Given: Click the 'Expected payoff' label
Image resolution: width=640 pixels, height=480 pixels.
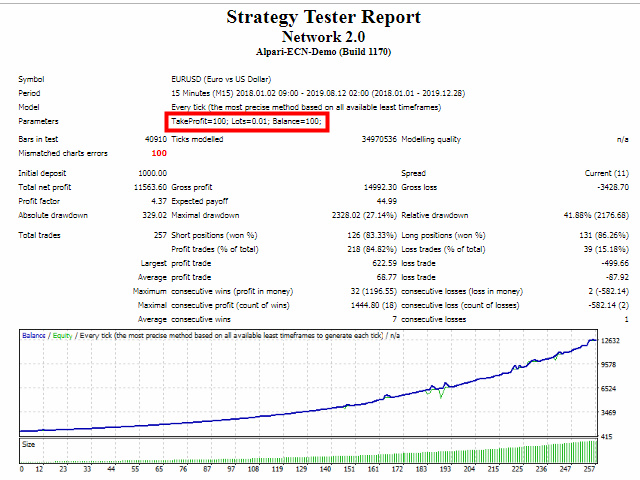Looking at the screenshot, I should click(x=200, y=201).
